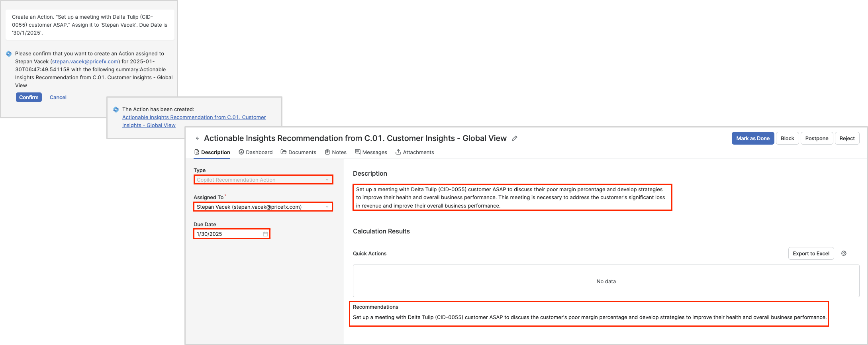View the Attachments tab
868x345 pixels.
(x=414, y=152)
